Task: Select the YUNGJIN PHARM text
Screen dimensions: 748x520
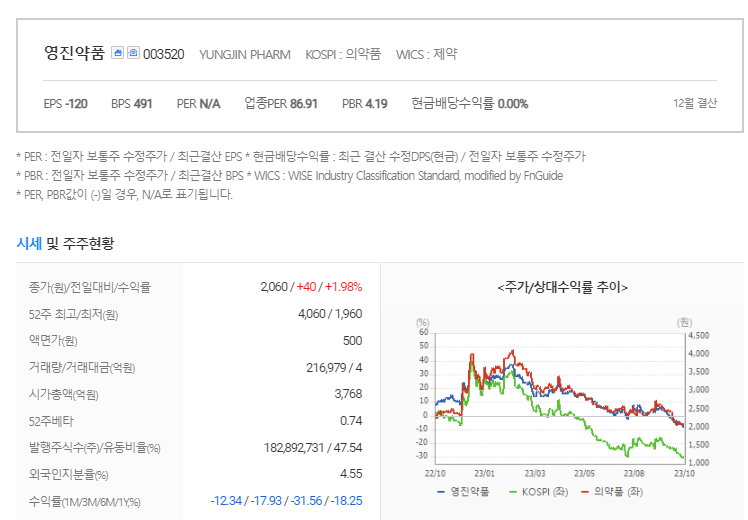Action: (x=245, y=55)
